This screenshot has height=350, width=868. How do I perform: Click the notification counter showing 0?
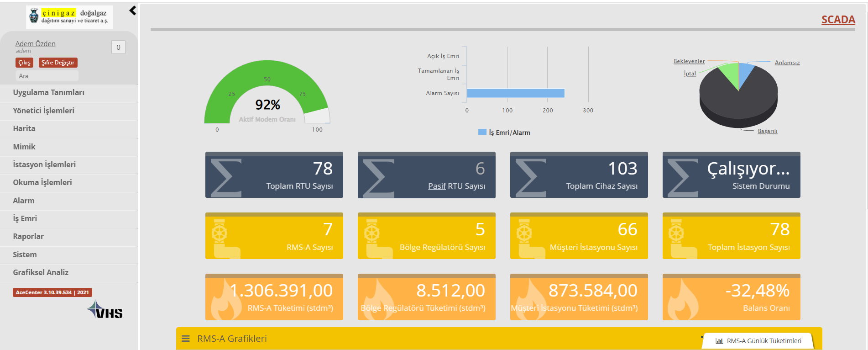pyautogui.click(x=118, y=47)
